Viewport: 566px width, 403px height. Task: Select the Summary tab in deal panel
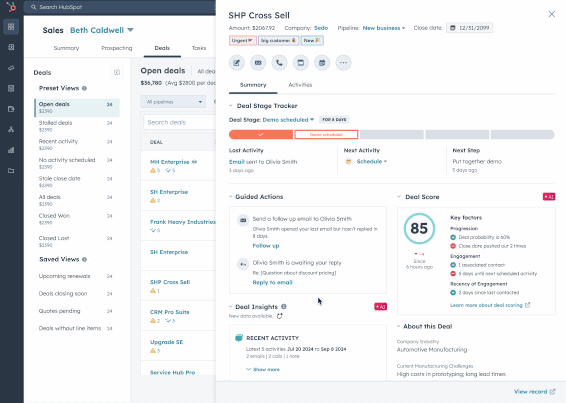tap(253, 85)
